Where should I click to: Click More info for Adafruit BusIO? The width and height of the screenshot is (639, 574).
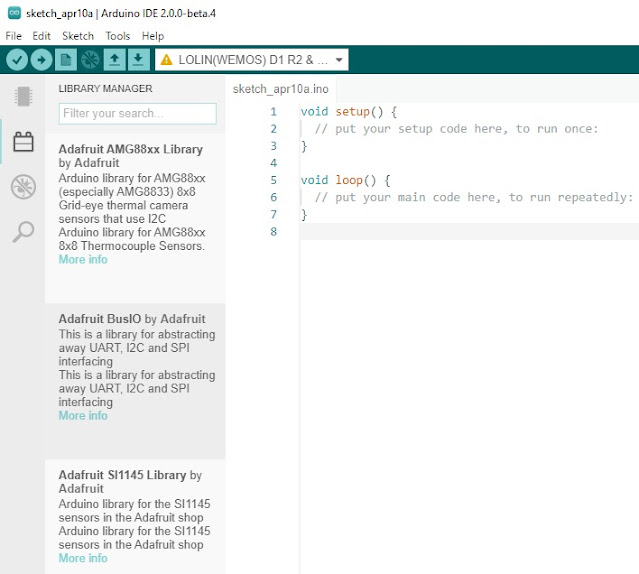tap(83, 416)
